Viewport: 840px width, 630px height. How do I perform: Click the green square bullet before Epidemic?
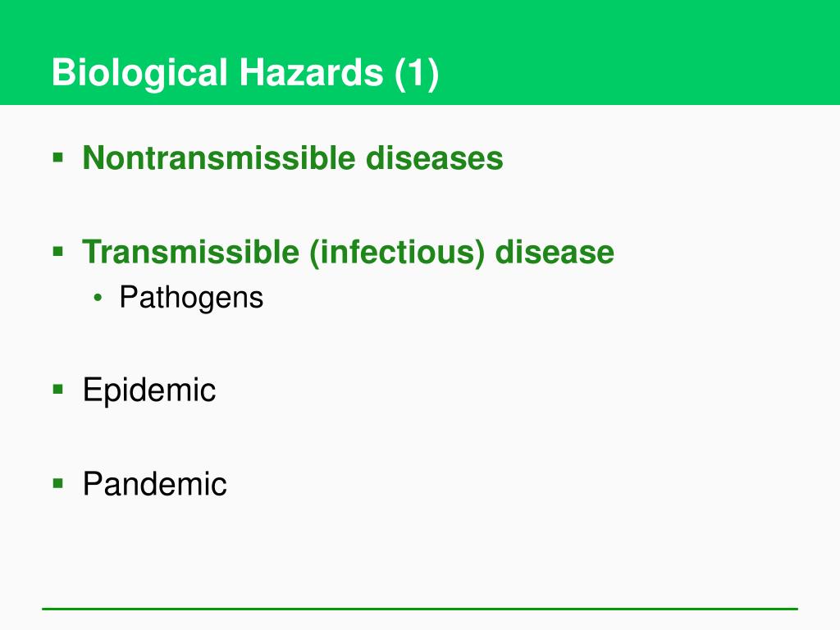58,390
